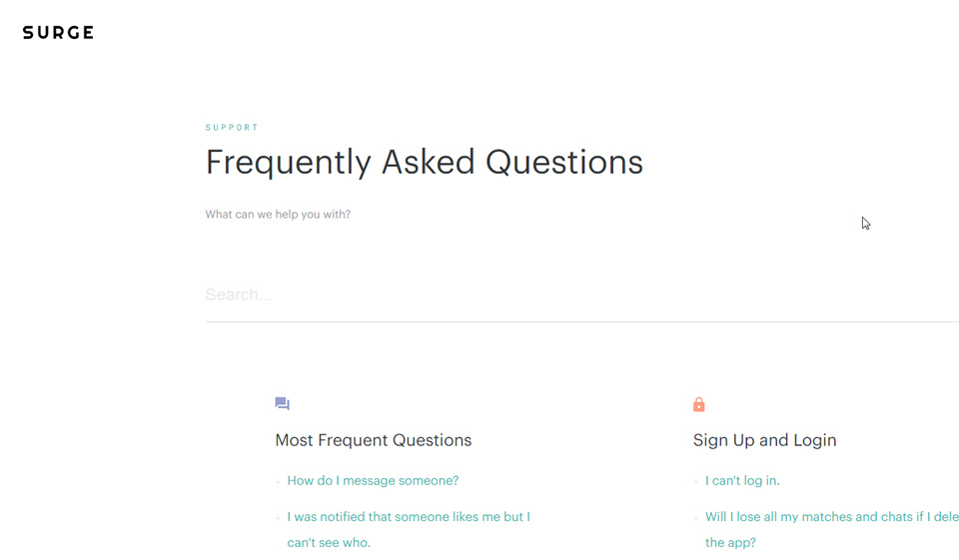This screenshot has height=560, width=959.
Task: Click the SUPPORT label above the title
Action: click(x=232, y=128)
